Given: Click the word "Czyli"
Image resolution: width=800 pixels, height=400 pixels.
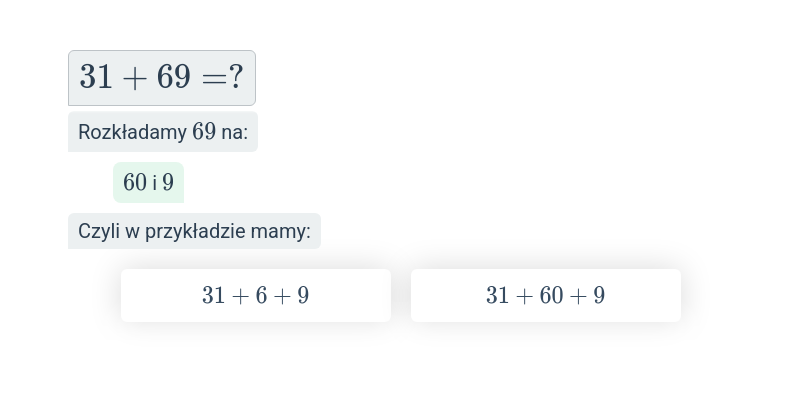Looking at the screenshot, I should [x=99, y=231].
